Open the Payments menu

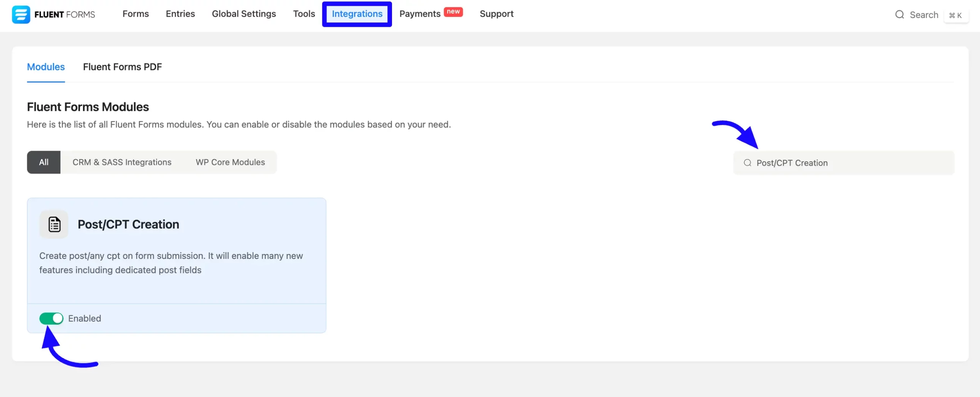[x=420, y=14]
